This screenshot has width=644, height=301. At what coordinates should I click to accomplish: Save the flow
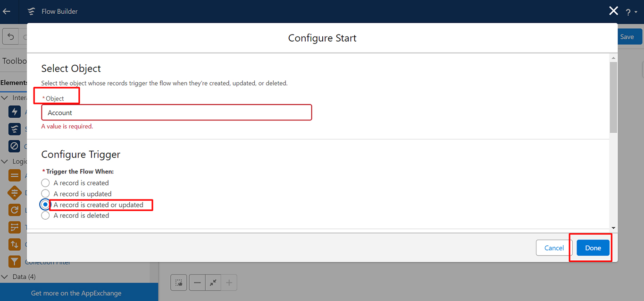click(x=627, y=37)
